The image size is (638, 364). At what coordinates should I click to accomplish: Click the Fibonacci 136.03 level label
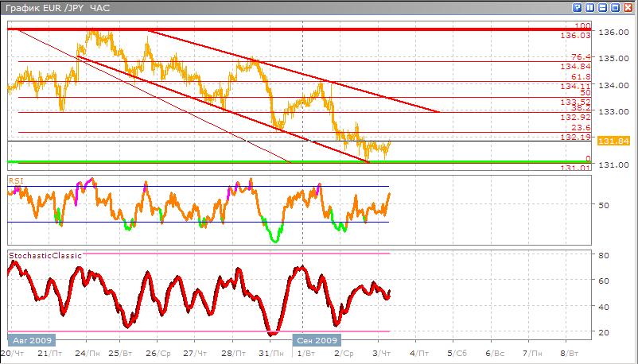coord(574,36)
